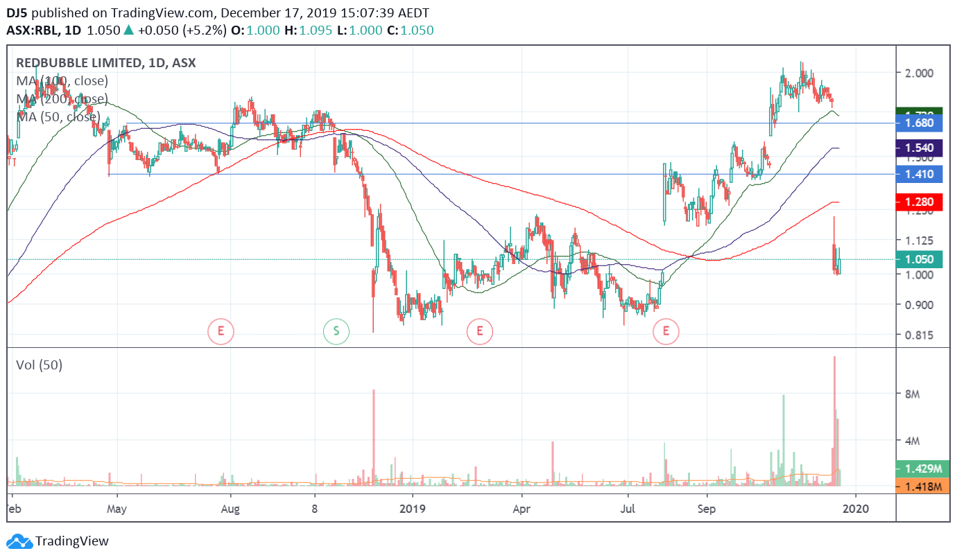Click the Aug label on time axis
957x560 pixels.
230,509
